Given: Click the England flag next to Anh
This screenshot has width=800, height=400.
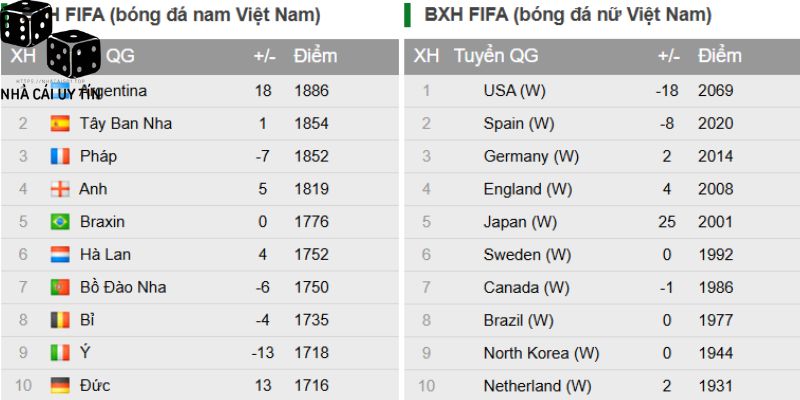Looking at the screenshot, I should coord(60,189).
